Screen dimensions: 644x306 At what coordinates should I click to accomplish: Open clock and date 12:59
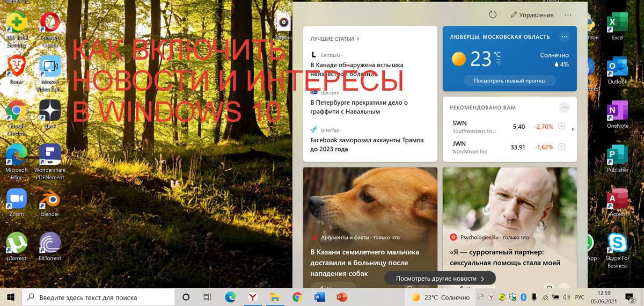[x=604, y=297]
